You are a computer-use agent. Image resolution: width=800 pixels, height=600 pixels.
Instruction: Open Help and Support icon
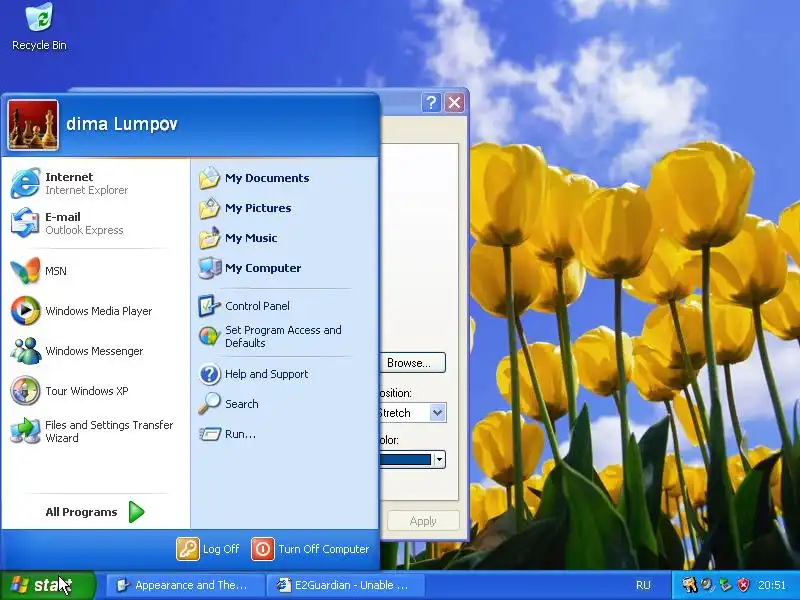click(x=209, y=374)
